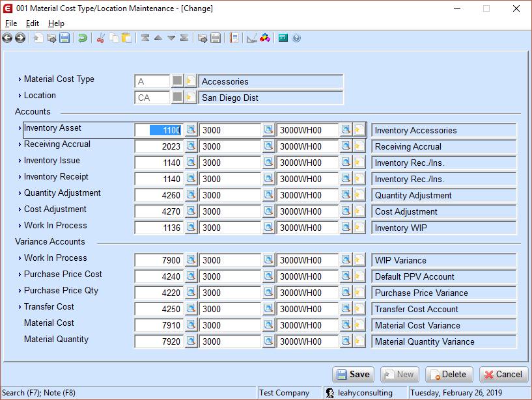
Task: Click star new icon beside Location CA
Action: (x=191, y=98)
